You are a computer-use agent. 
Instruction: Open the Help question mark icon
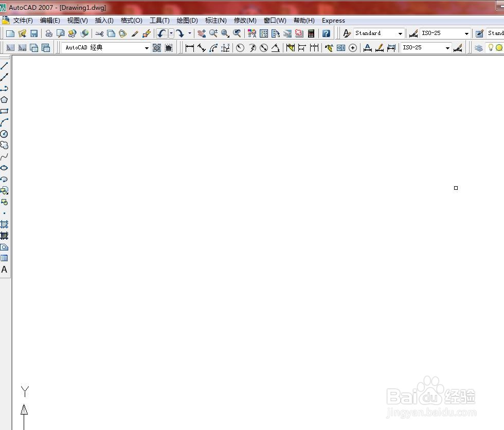(x=326, y=33)
